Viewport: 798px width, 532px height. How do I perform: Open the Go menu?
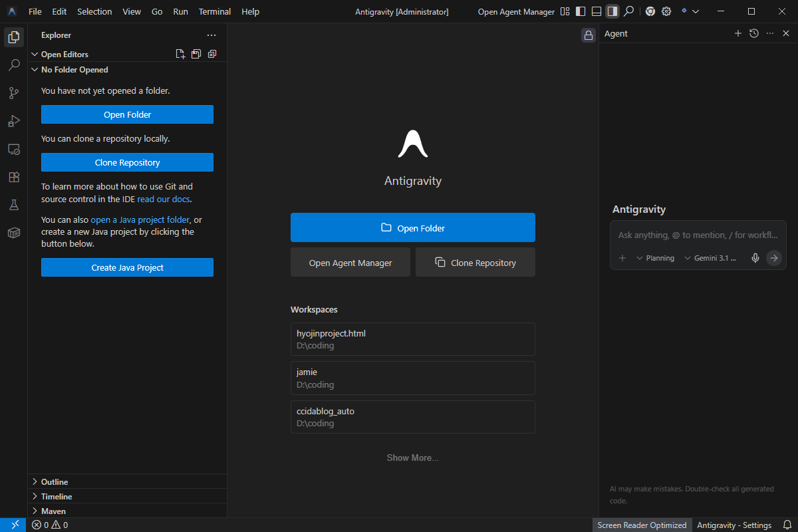(157, 11)
